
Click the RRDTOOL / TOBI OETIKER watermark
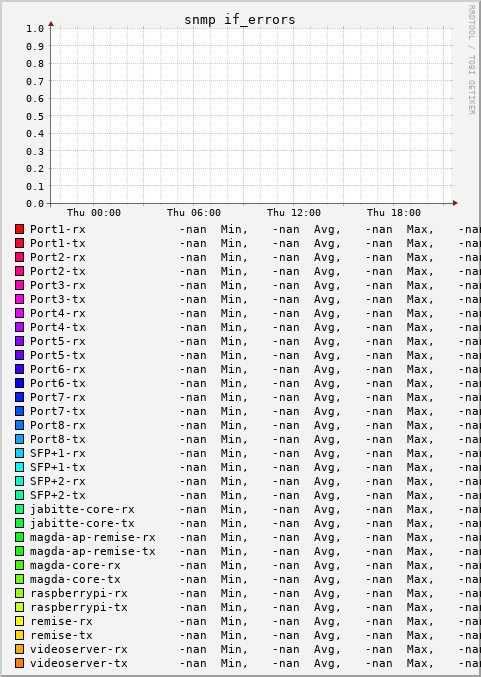click(472, 60)
